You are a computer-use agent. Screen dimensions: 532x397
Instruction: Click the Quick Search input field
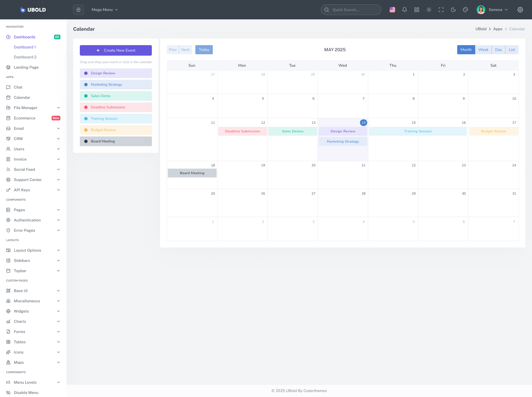pyautogui.click(x=351, y=10)
